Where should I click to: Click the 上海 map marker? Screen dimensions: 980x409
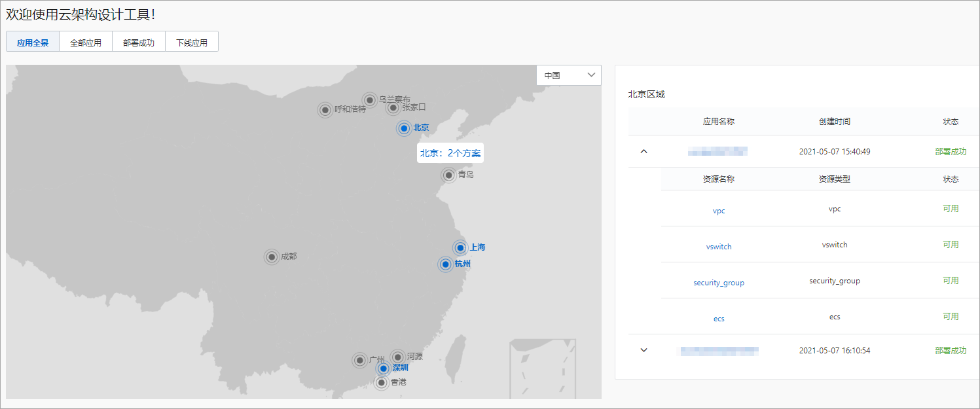[460, 248]
